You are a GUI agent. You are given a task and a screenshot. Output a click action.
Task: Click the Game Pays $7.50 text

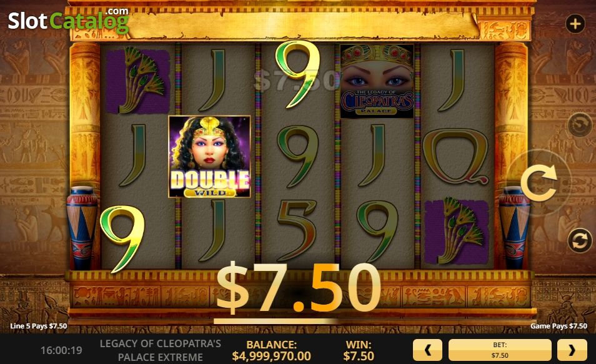coord(559,326)
